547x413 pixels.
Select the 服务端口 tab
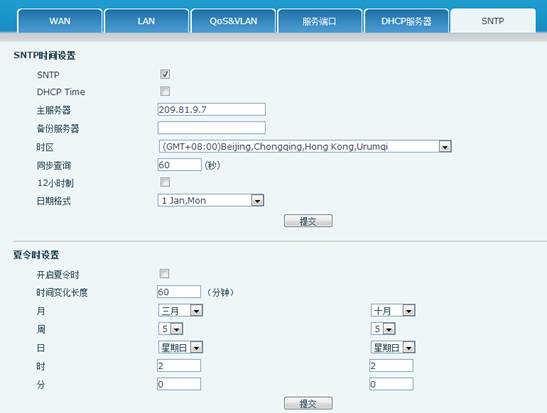pos(319,21)
